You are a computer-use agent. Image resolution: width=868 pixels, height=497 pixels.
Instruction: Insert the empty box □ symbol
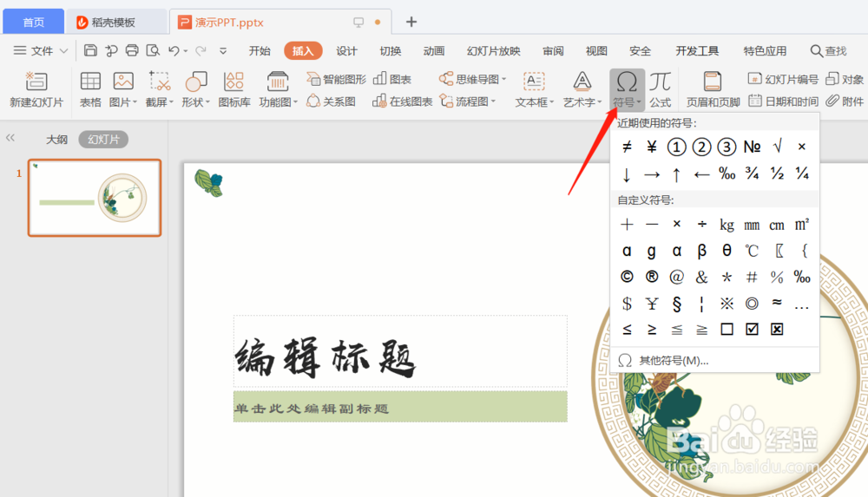[727, 330]
